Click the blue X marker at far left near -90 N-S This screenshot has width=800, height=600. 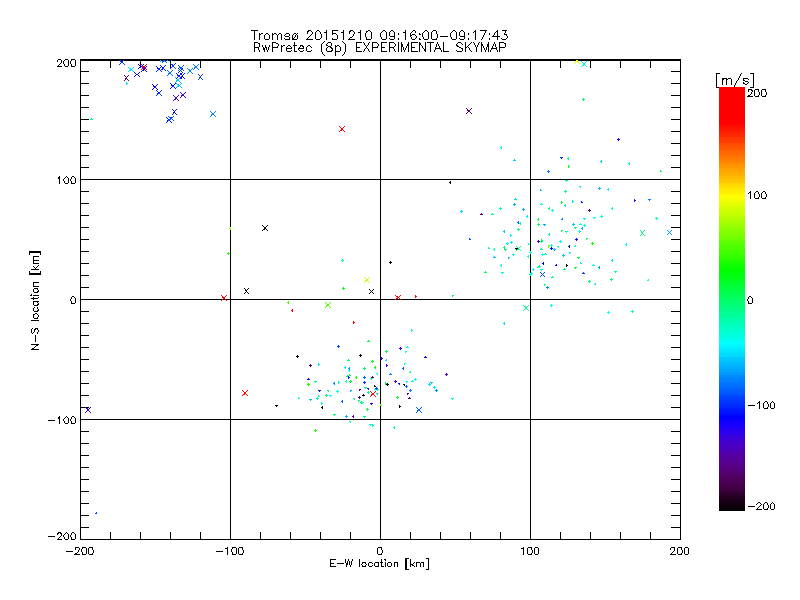pyautogui.click(x=88, y=410)
